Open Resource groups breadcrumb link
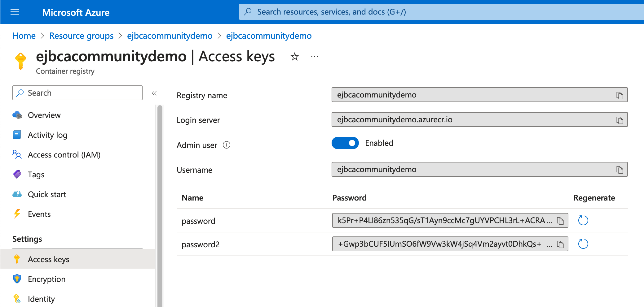644x307 pixels. [81, 36]
